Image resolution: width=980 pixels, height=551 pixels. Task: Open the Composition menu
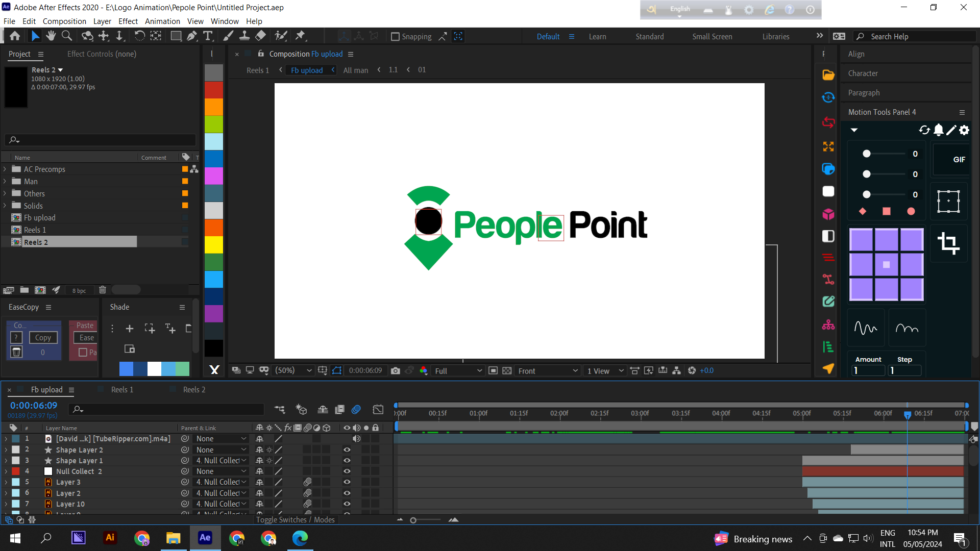point(64,21)
